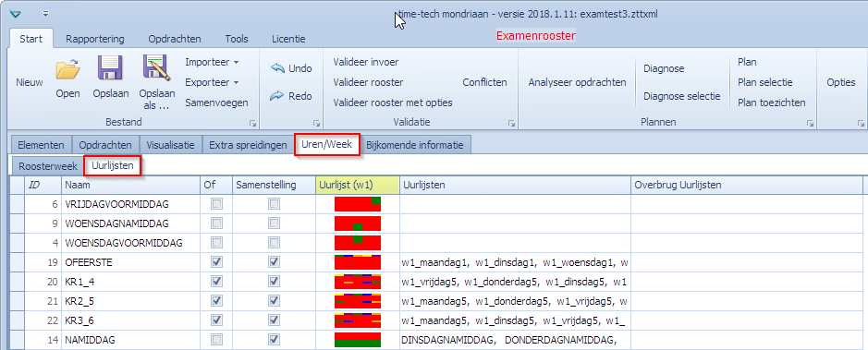
Task: Click Valideer rooster
Action: pyautogui.click(x=368, y=82)
